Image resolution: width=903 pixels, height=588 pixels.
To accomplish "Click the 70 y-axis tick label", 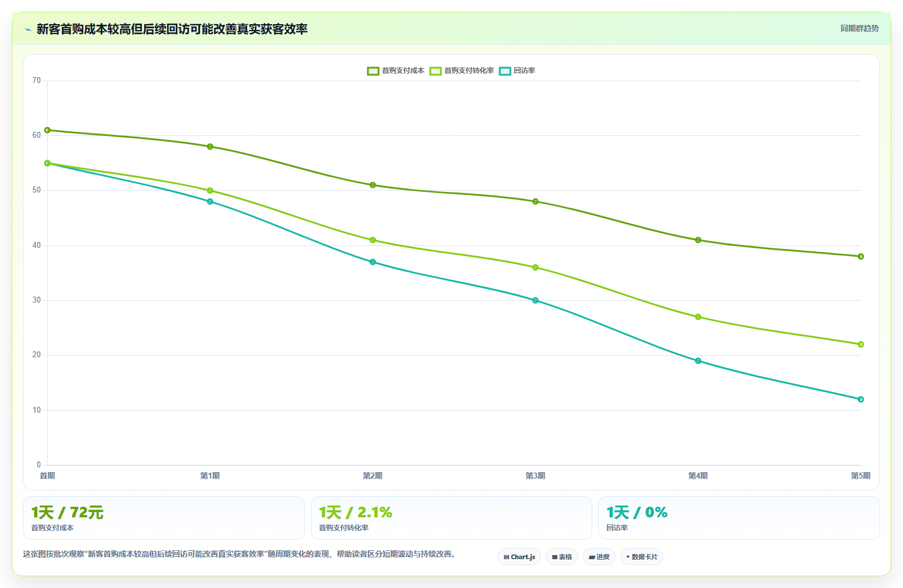I will pyautogui.click(x=36, y=81).
